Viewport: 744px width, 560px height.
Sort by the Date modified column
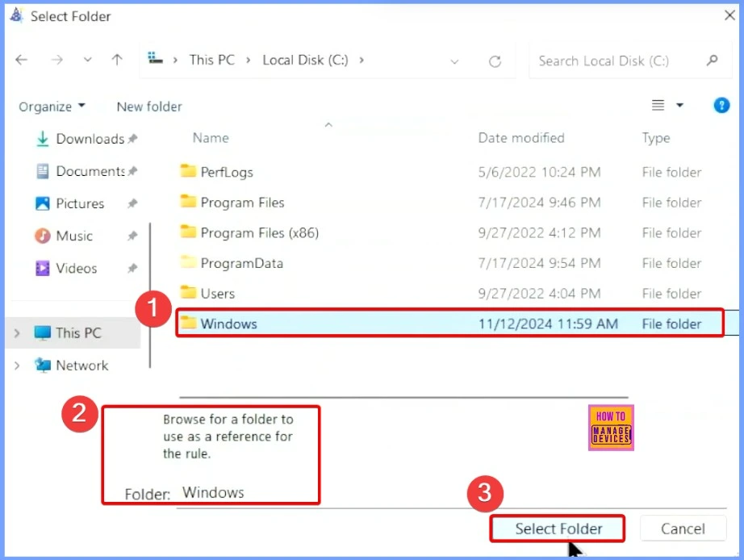[521, 138]
